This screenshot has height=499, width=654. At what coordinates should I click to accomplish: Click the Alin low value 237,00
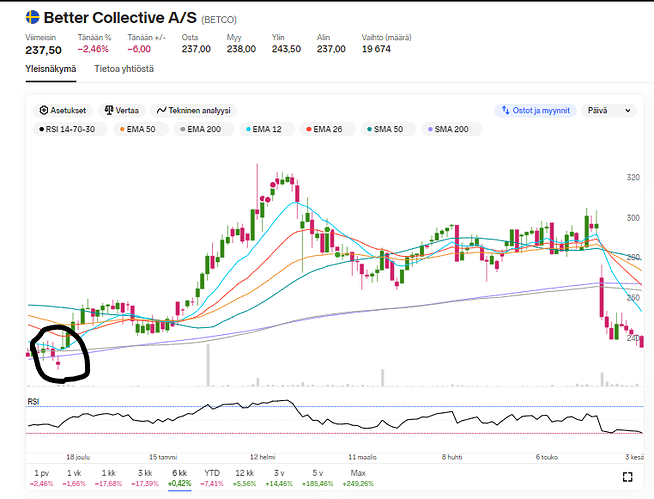pyautogui.click(x=331, y=49)
